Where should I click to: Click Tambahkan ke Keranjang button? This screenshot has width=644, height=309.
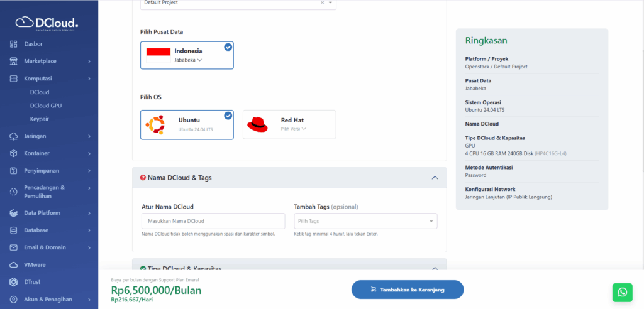(x=407, y=290)
